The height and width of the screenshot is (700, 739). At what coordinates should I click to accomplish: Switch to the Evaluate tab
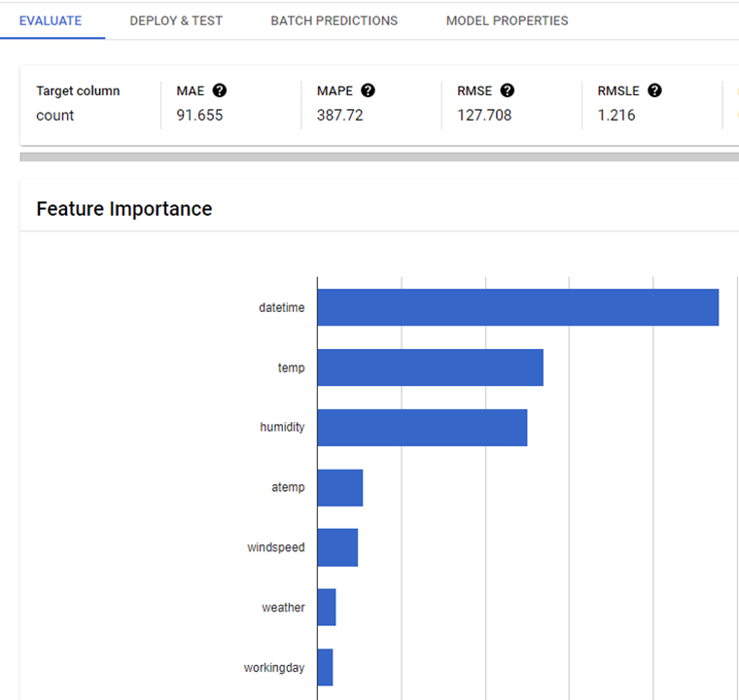51,20
